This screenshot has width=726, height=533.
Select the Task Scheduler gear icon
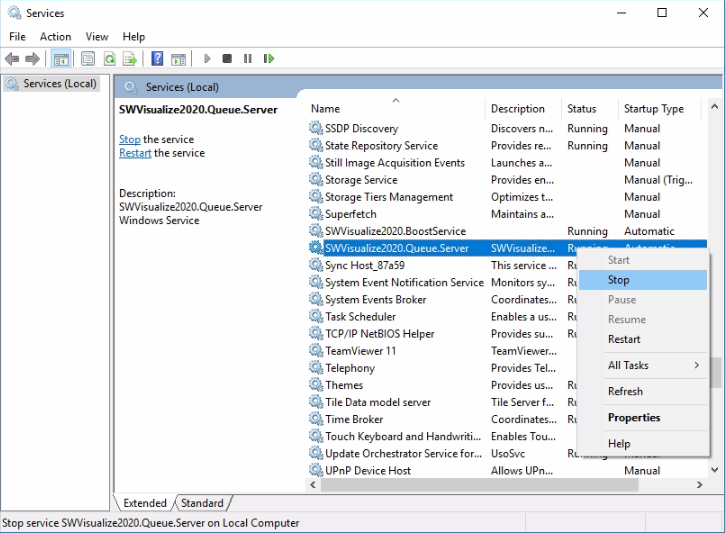[x=316, y=316]
